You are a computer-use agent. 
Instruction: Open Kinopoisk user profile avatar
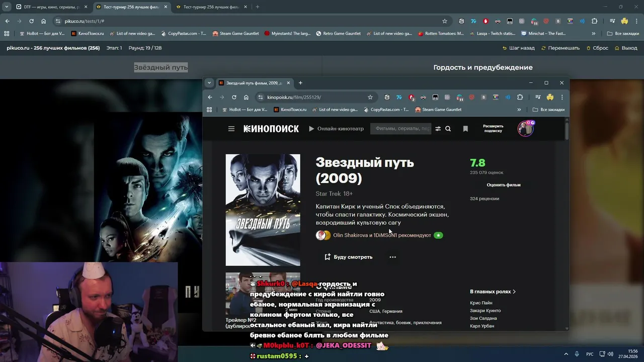click(526, 129)
